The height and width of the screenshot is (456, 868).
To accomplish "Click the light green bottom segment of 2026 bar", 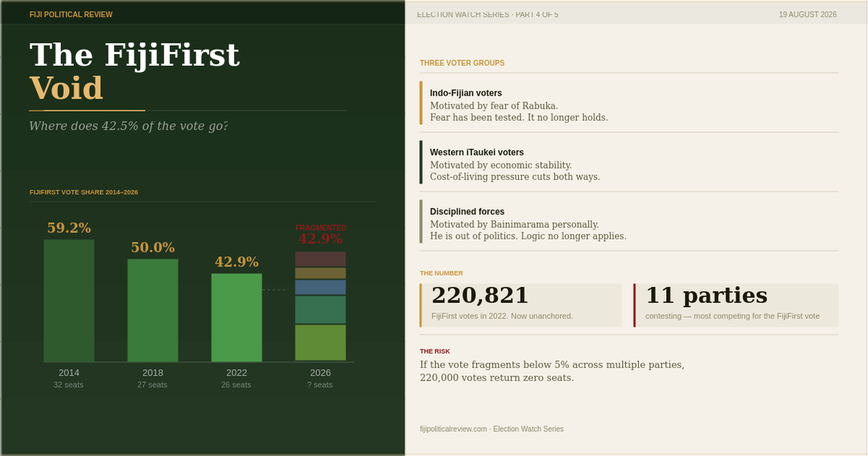I will tap(320, 343).
